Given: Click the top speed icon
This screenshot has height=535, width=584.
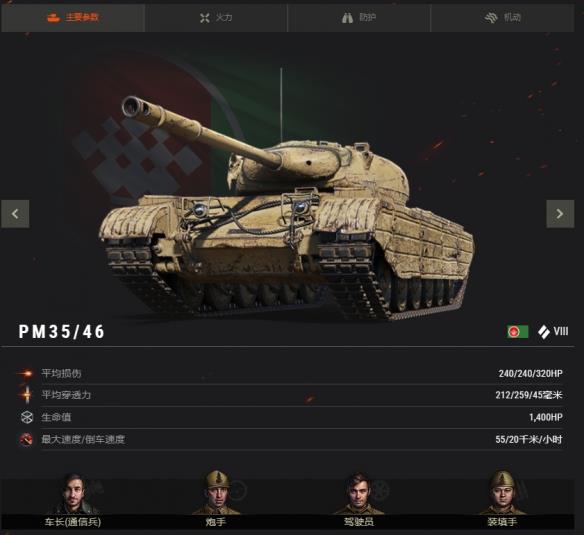Looking at the screenshot, I should click(26, 440).
